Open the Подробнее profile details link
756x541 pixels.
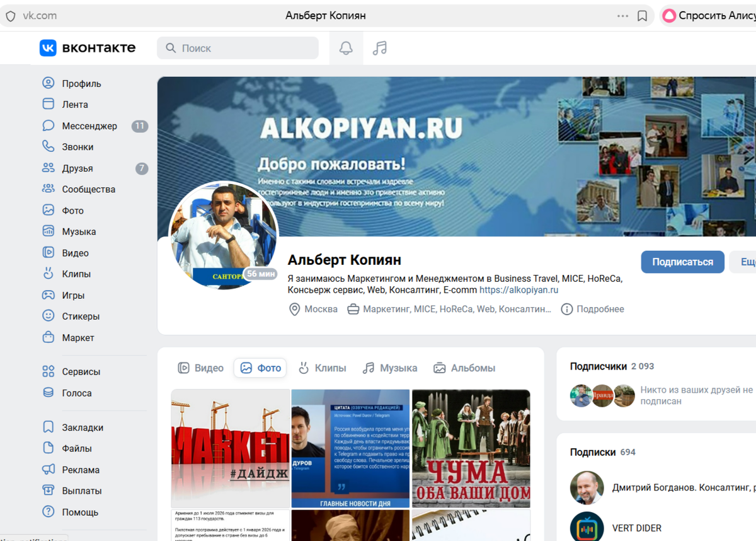pos(593,309)
